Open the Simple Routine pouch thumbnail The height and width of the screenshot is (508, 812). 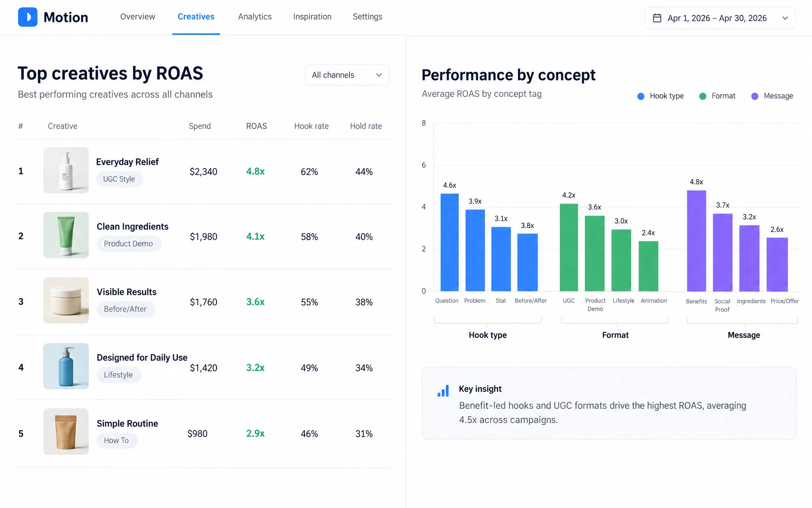click(66, 432)
